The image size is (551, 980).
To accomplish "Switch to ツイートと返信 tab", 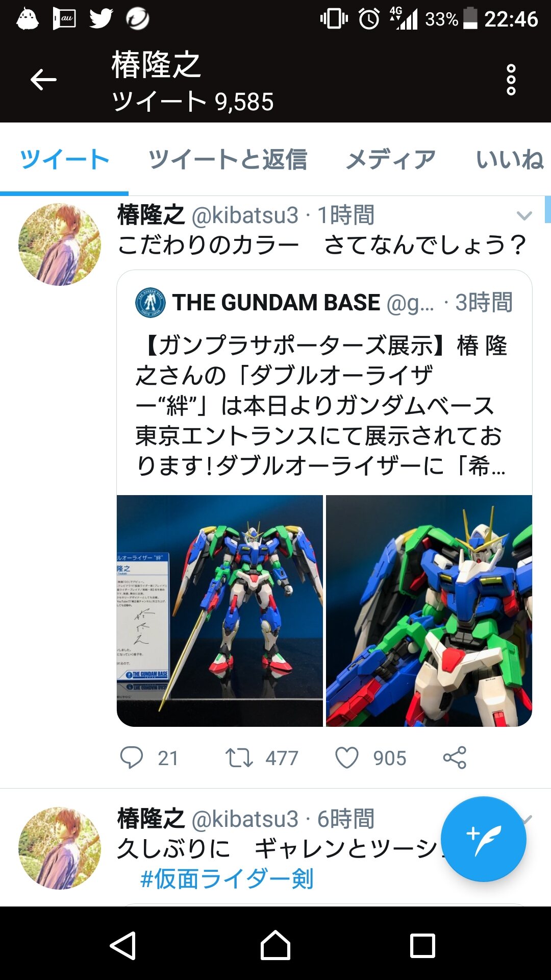I will pyautogui.click(x=228, y=159).
